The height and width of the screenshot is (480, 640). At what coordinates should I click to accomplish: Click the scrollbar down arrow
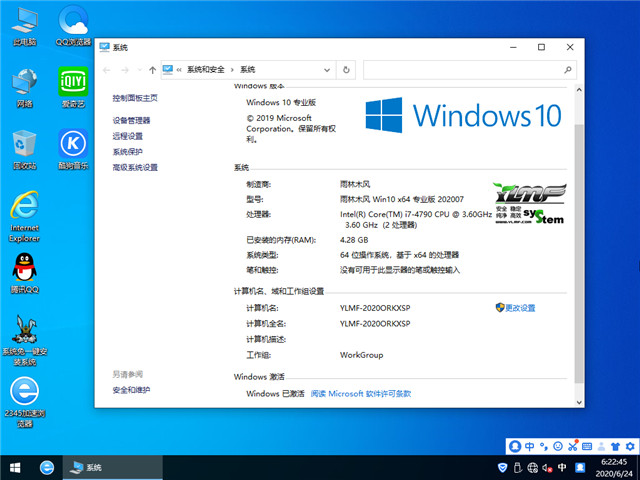coord(579,402)
